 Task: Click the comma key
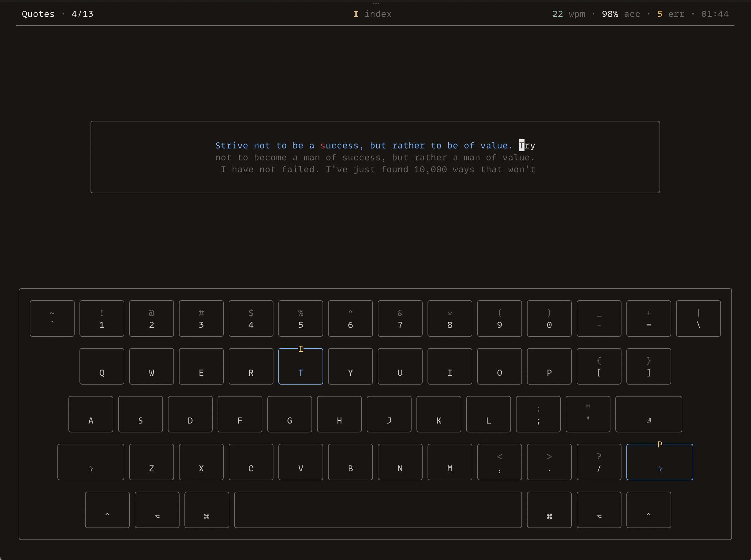499,462
